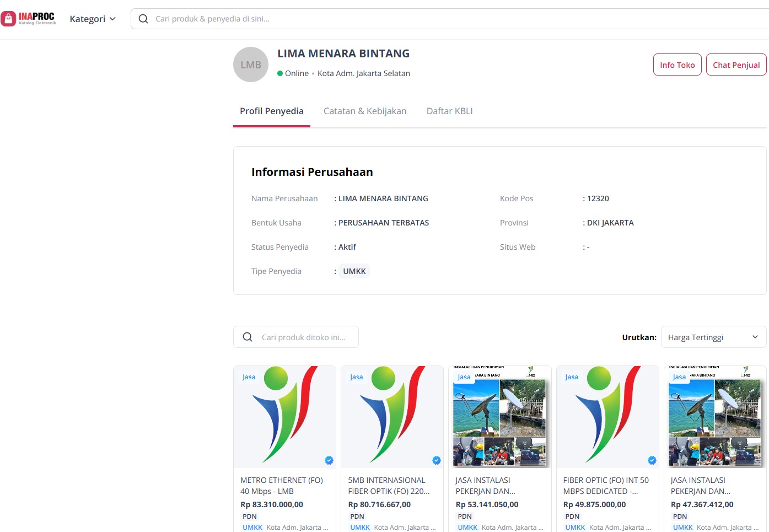769x532 pixels.
Task: Open METRO ETHERNET (FO) 40 Mbps thumbnail
Action: [x=284, y=417]
